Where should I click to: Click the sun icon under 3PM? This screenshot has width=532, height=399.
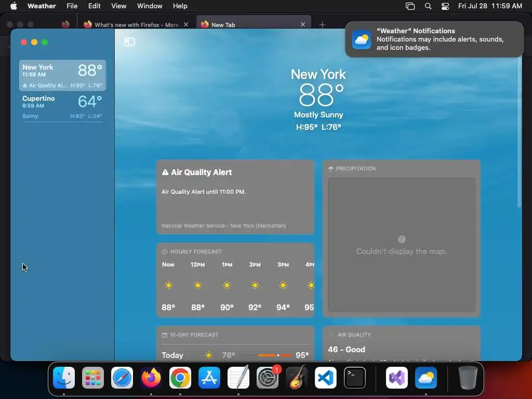(283, 285)
